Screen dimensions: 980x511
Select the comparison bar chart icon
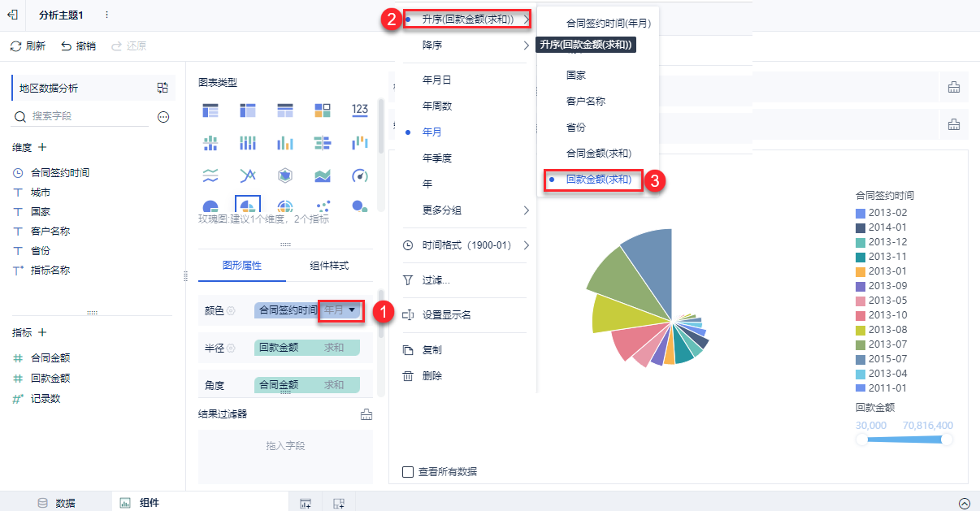(x=323, y=143)
